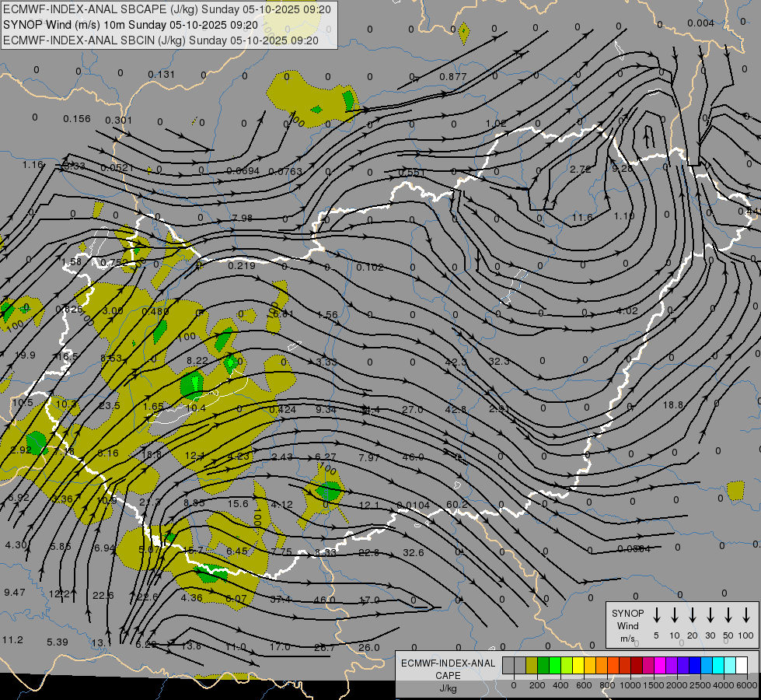Image resolution: width=761 pixels, height=700 pixels.
Task: Select the dark red swatch above 1000
Action: (x=637, y=665)
